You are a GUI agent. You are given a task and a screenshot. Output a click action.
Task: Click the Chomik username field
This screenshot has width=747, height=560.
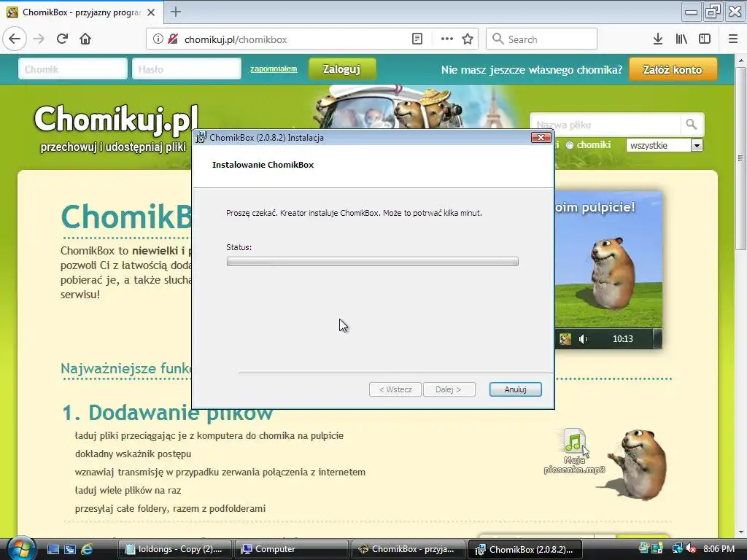(x=73, y=69)
